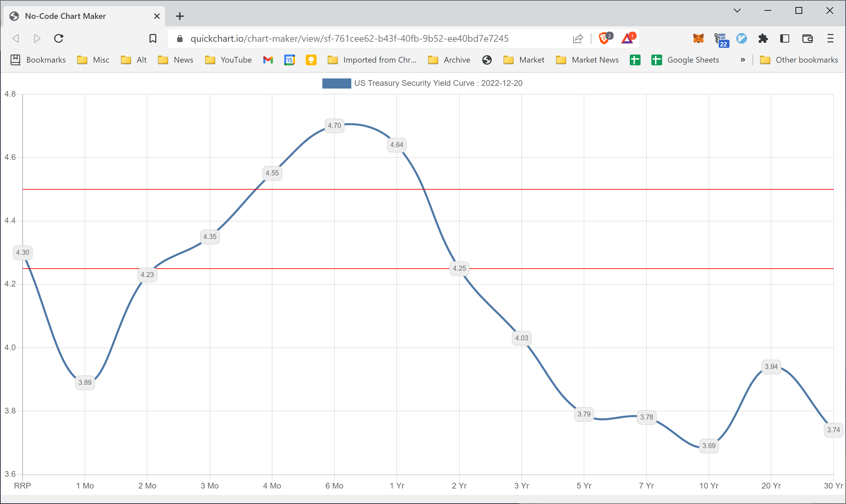This screenshot has height=504, width=846.
Task: Open the browser menu
Action: pyautogui.click(x=831, y=38)
